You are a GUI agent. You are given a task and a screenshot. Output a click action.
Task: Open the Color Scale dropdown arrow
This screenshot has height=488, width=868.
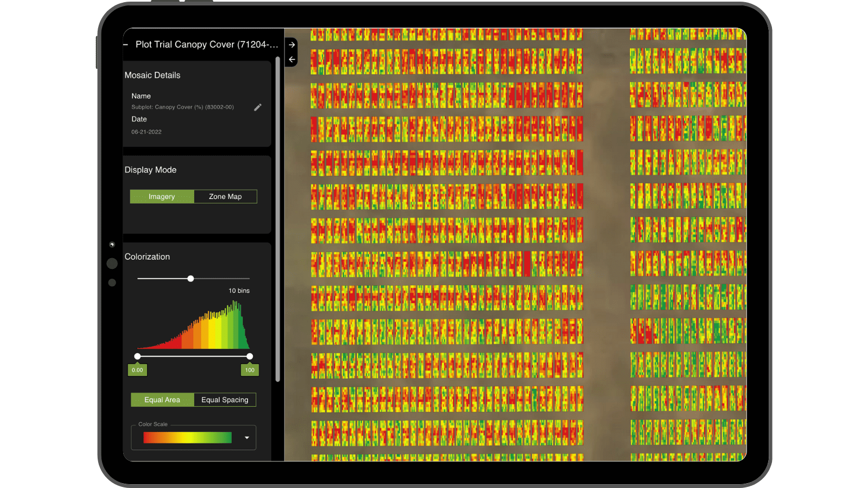pos(247,438)
